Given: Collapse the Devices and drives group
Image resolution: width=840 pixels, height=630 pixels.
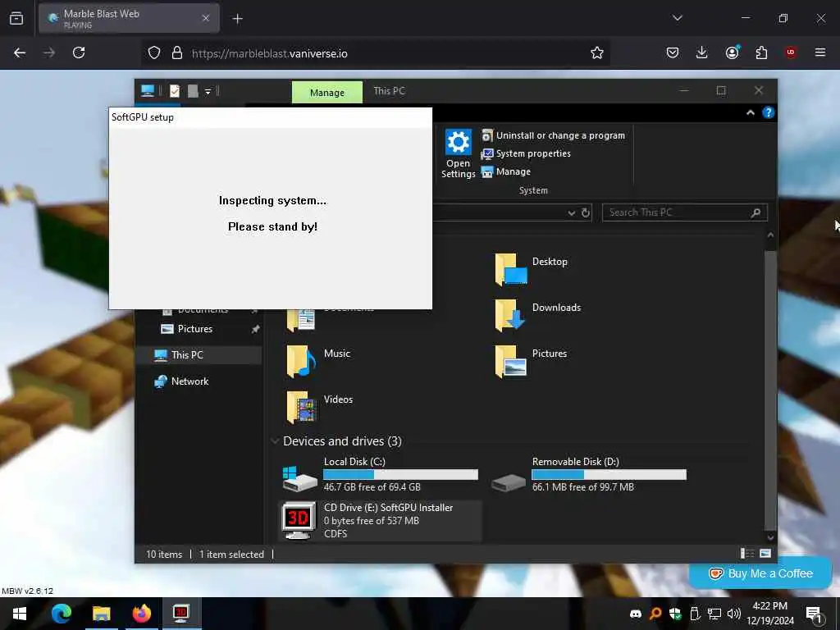Looking at the screenshot, I should point(276,441).
